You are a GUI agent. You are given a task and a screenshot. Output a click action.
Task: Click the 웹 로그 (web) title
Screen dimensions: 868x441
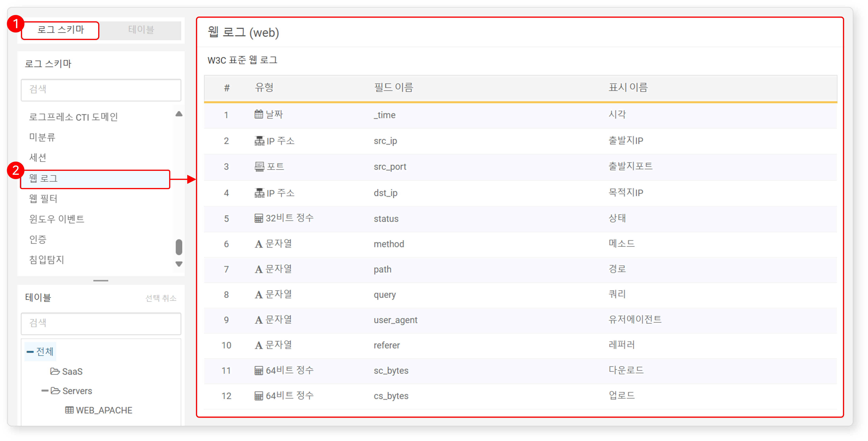(243, 33)
